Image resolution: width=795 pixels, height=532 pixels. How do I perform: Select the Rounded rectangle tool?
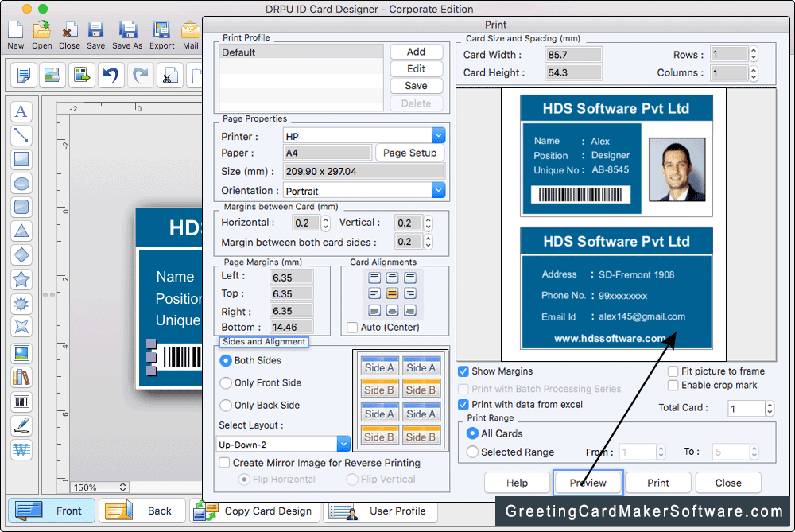pyautogui.click(x=21, y=207)
